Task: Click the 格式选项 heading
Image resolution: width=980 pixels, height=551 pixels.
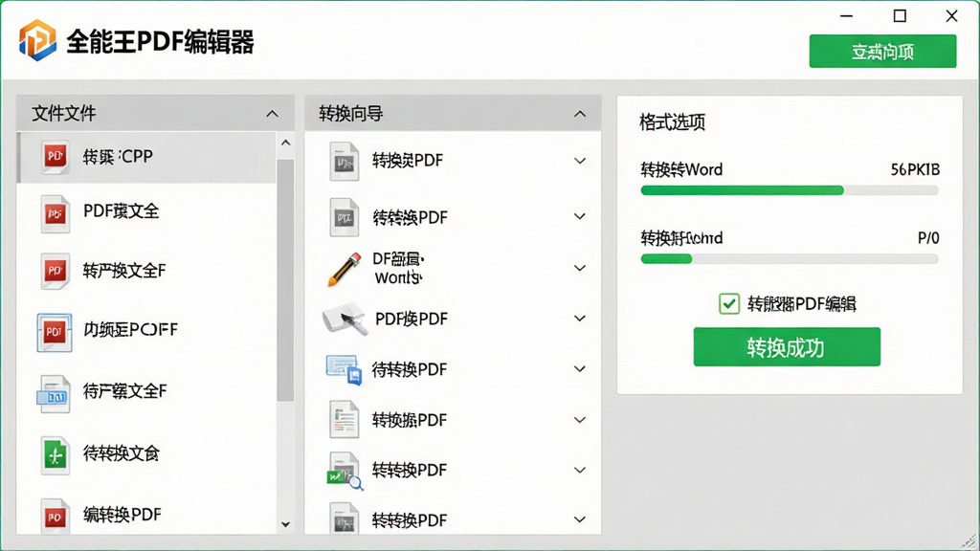Action: [673, 122]
